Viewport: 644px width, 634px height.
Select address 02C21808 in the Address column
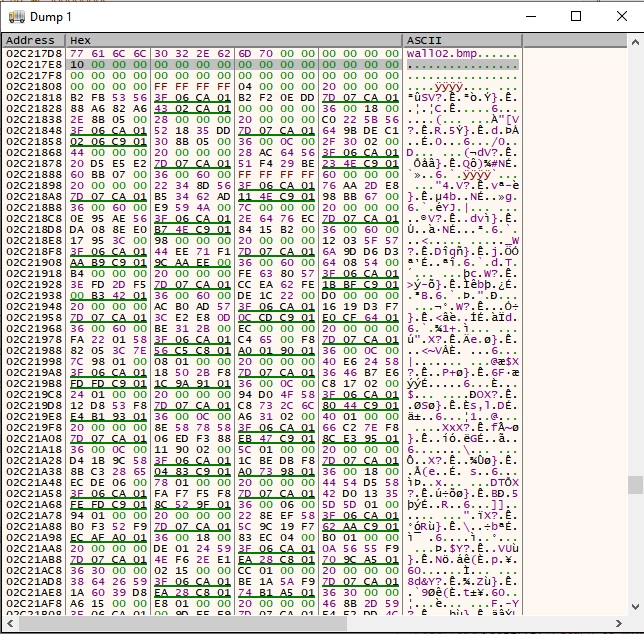34,86
